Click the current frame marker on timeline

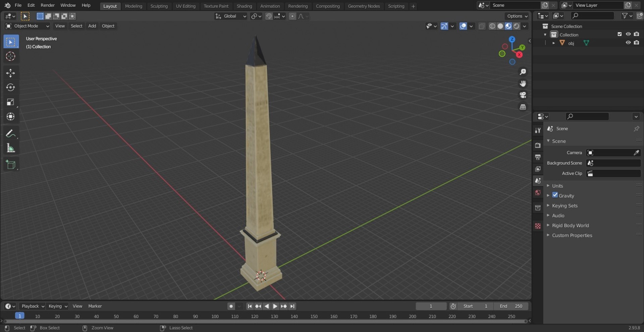(20, 316)
